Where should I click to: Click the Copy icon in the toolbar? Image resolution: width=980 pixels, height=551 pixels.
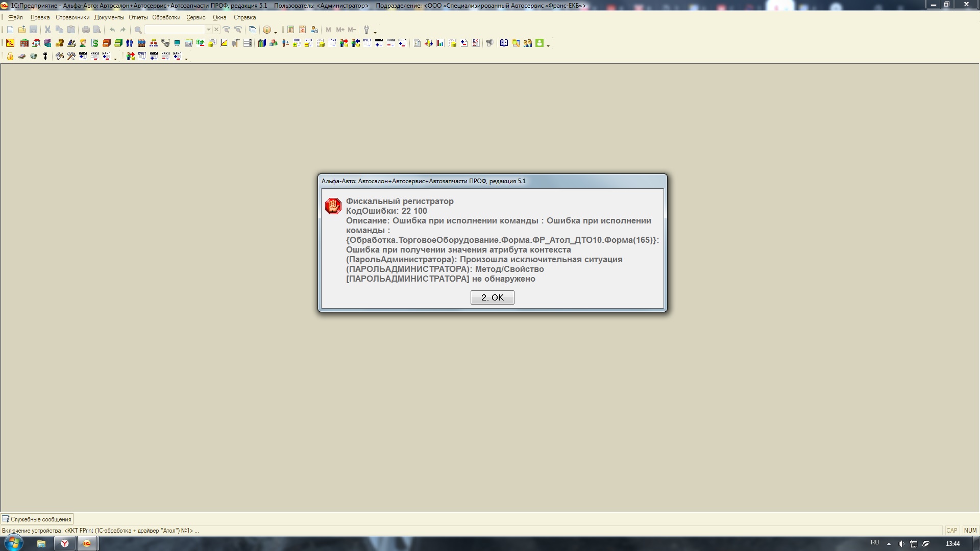[x=59, y=30]
